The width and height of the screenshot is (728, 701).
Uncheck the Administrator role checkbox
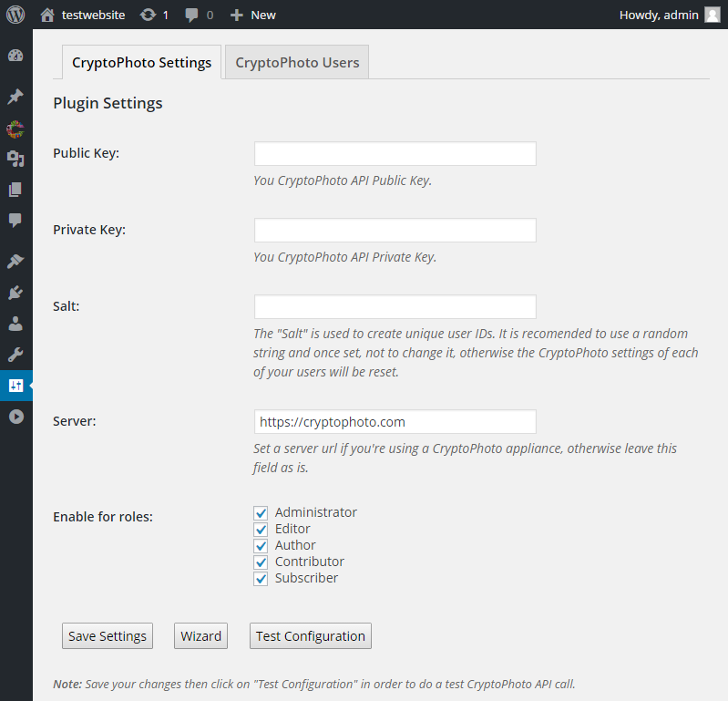pos(261,513)
